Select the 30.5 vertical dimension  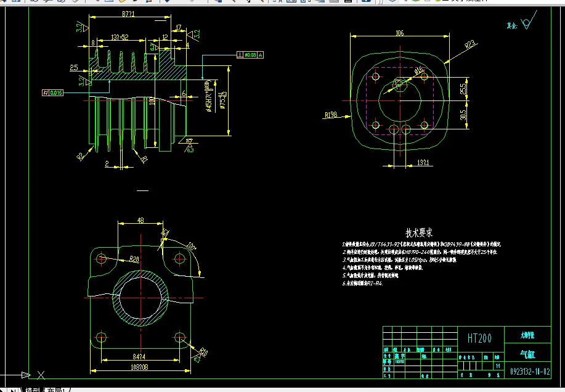463,115
